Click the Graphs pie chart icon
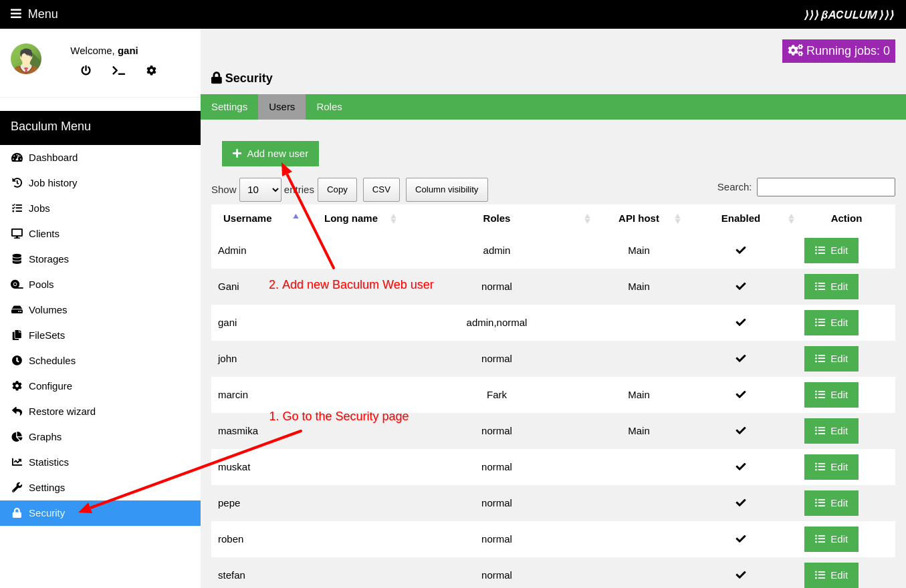This screenshot has width=906, height=588. [x=17, y=437]
